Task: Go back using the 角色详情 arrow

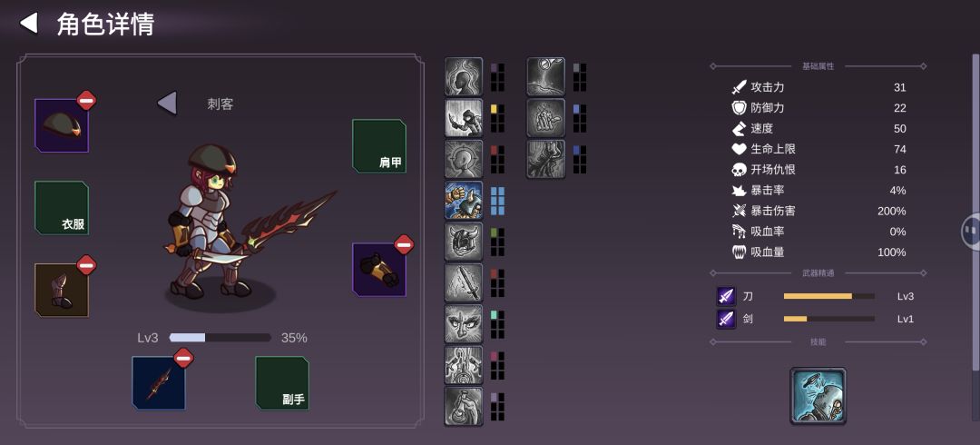Action: click(x=29, y=23)
